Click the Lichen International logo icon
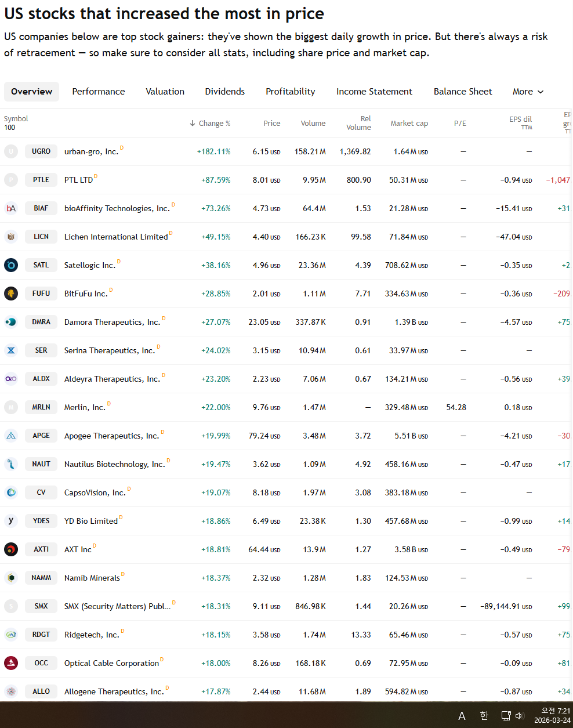Screen dimensions: 573x728 [11, 237]
